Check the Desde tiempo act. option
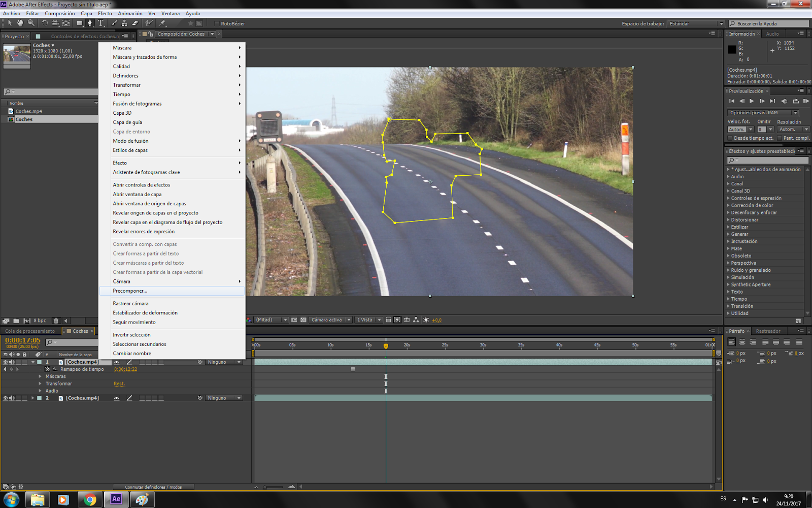Image resolution: width=812 pixels, height=508 pixels. [x=730, y=138]
